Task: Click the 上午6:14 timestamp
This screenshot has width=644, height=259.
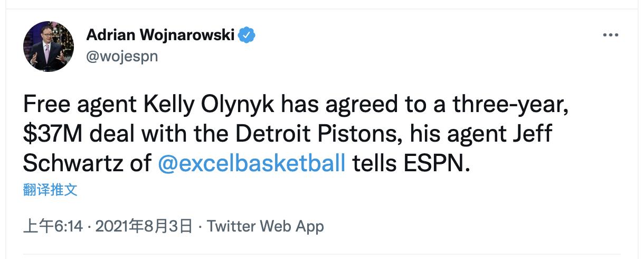Action: coord(53,226)
